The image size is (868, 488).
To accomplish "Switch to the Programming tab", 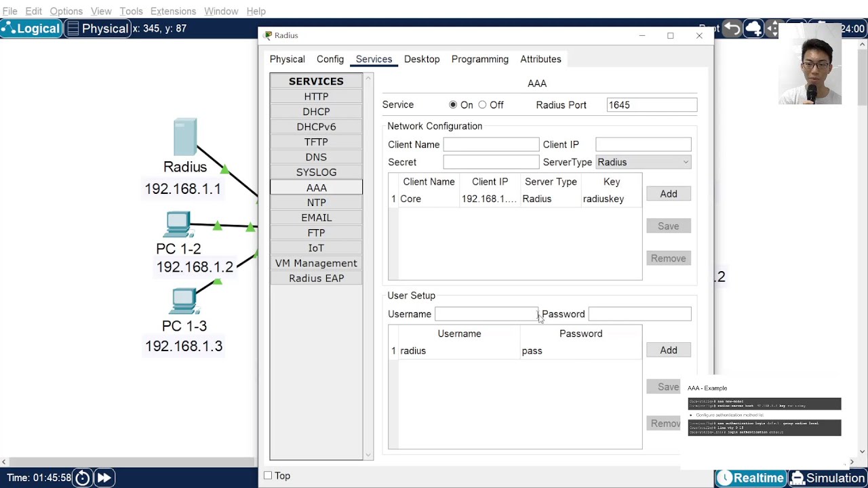I will point(479,59).
